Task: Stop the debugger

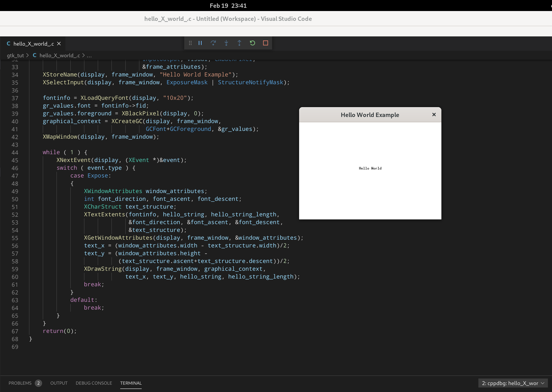Action: (265, 43)
